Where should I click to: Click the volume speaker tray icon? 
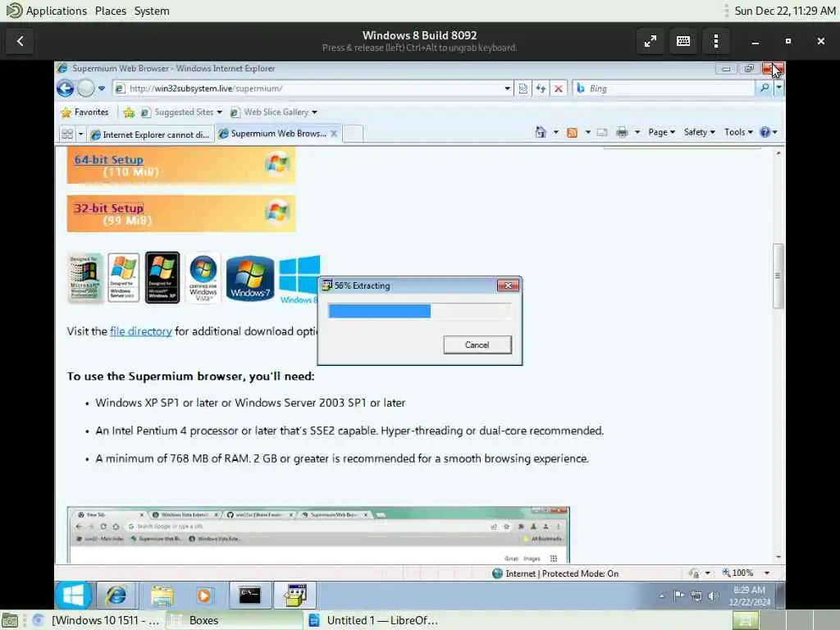pyautogui.click(x=713, y=596)
